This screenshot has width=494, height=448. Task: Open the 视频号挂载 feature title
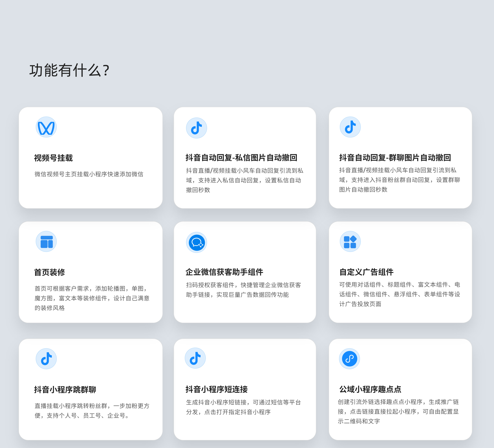coord(53,158)
